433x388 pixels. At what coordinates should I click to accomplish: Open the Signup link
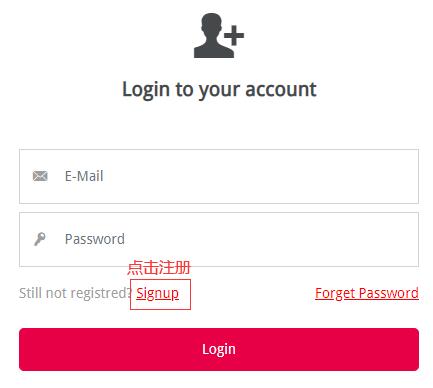point(157,294)
